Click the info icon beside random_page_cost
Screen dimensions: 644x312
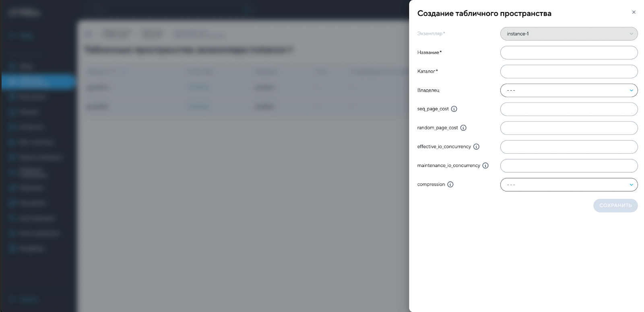pos(463,128)
